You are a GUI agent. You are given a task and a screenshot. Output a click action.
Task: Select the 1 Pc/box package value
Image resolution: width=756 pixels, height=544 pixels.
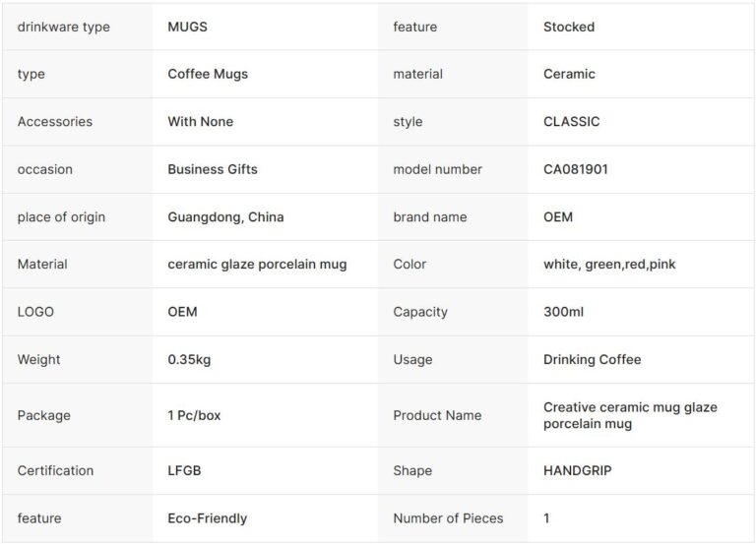[x=194, y=415]
